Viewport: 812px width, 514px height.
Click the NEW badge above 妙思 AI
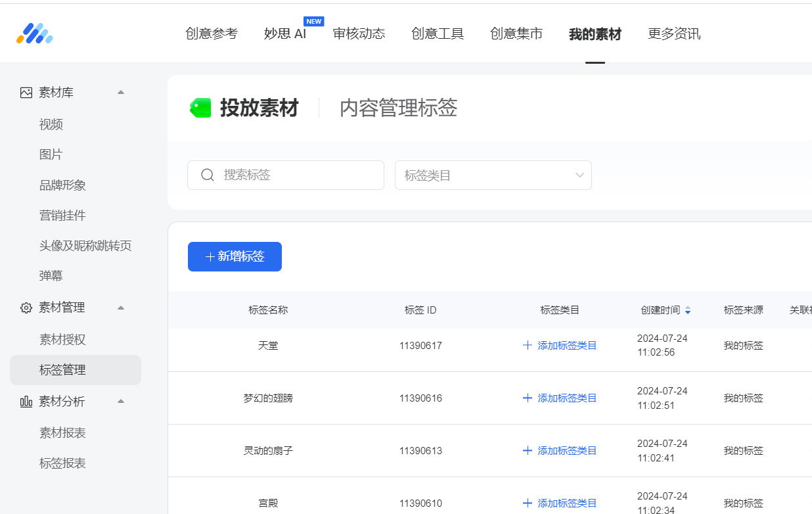pos(314,22)
